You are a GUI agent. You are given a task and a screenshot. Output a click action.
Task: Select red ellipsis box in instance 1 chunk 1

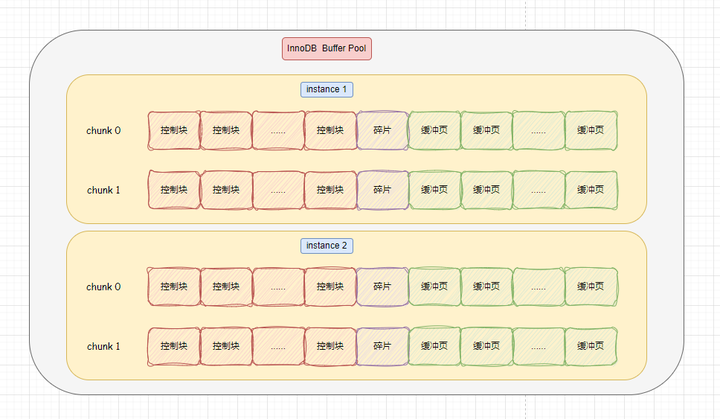tap(278, 190)
